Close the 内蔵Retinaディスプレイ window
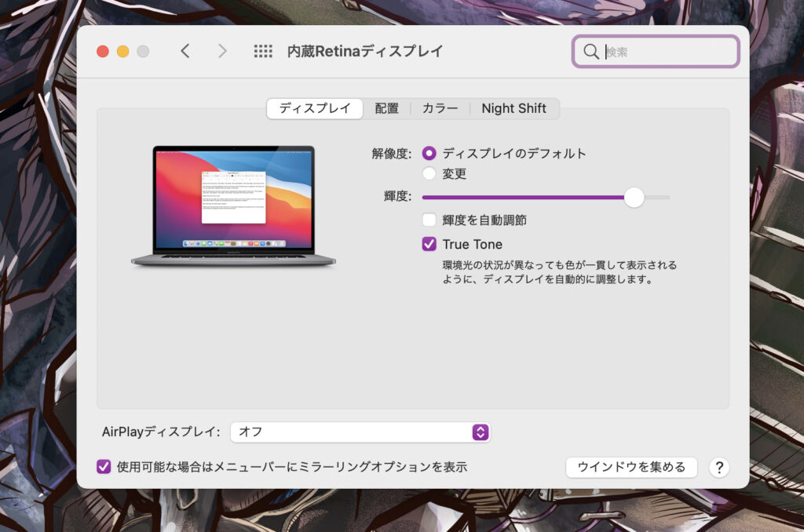The width and height of the screenshot is (804, 532). [103, 51]
